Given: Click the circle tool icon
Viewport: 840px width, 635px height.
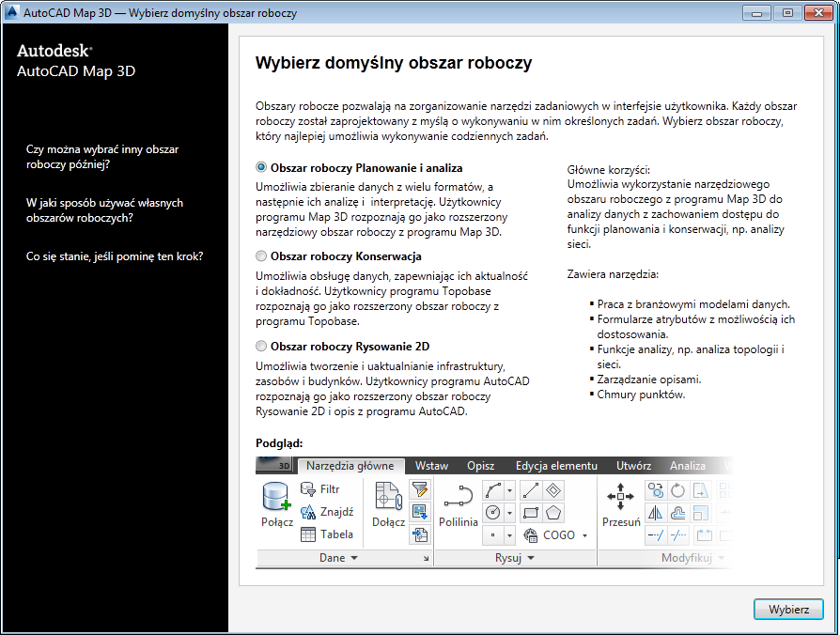Looking at the screenshot, I should click(493, 512).
